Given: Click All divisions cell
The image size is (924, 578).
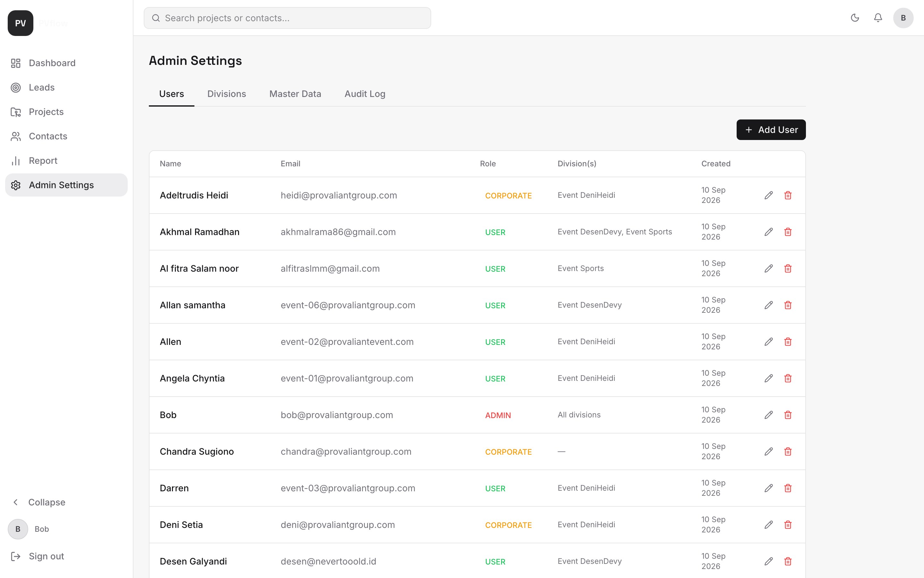Looking at the screenshot, I should 579,415.
